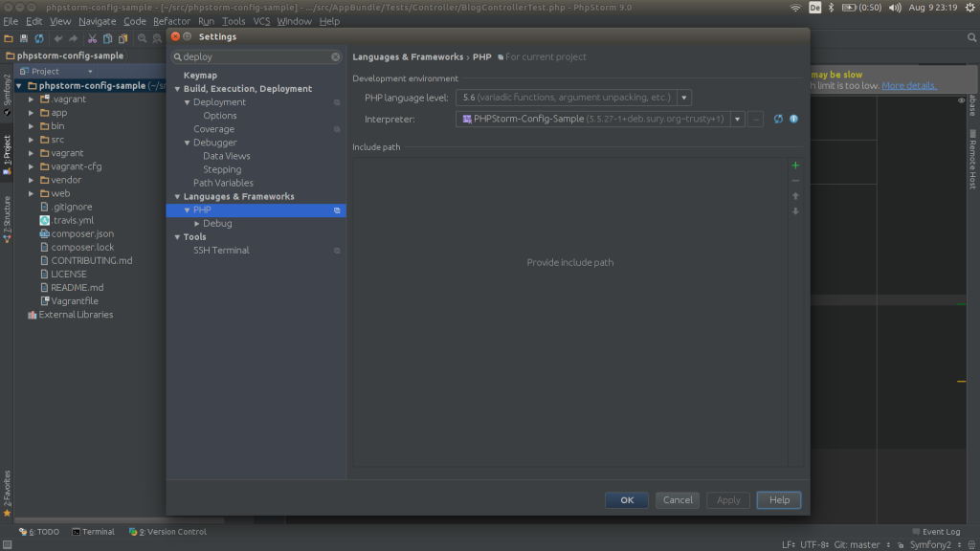Select Keymap in settings tree
This screenshot has width=980, height=551.
(200, 75)
